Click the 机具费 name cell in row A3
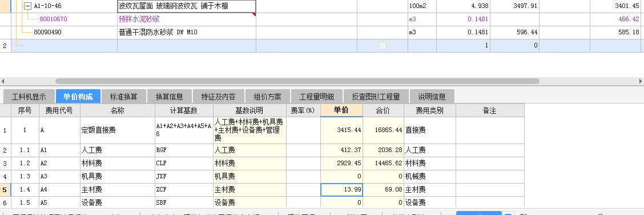Image resolution: width=644 pixels, height=215 pixels. (118, 177)
